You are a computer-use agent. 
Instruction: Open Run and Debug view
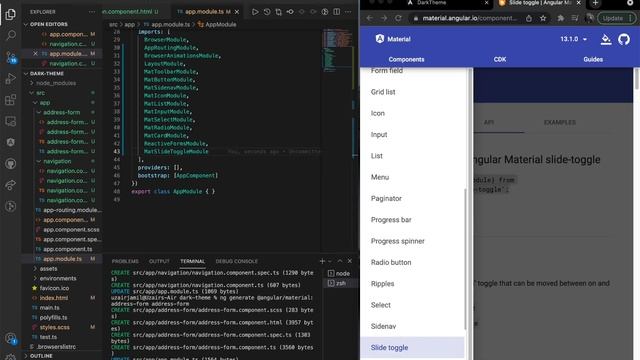tap(11, 78)
